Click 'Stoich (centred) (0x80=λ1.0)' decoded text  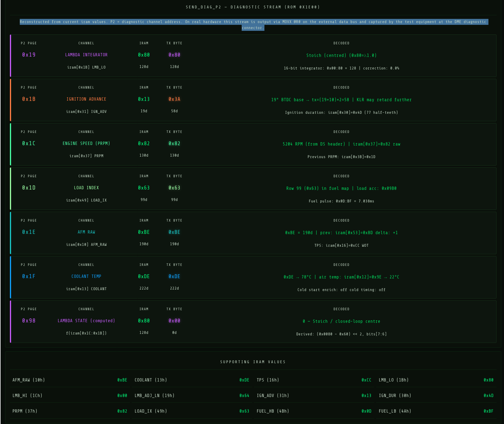(x=341, y=55)
